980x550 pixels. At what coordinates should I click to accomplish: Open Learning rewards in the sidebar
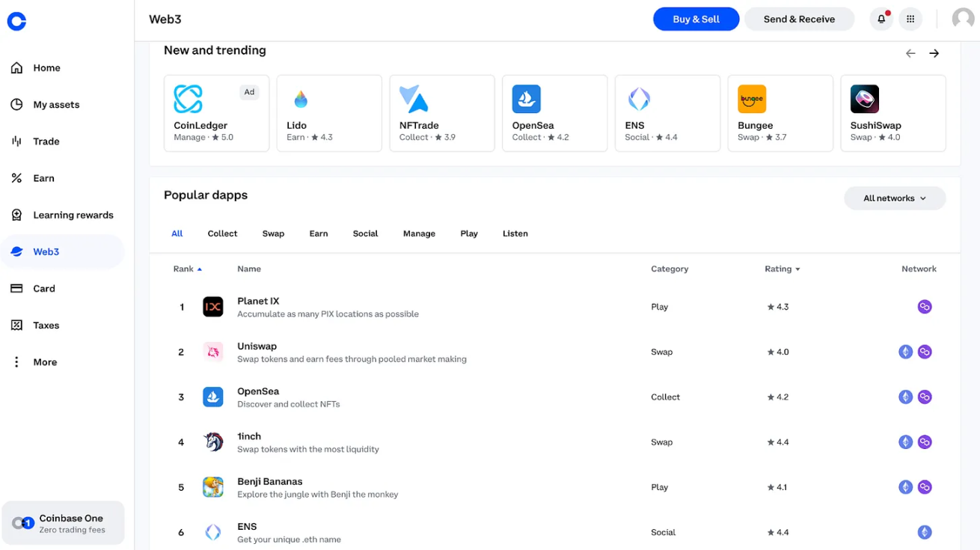[x=16, y=214]
